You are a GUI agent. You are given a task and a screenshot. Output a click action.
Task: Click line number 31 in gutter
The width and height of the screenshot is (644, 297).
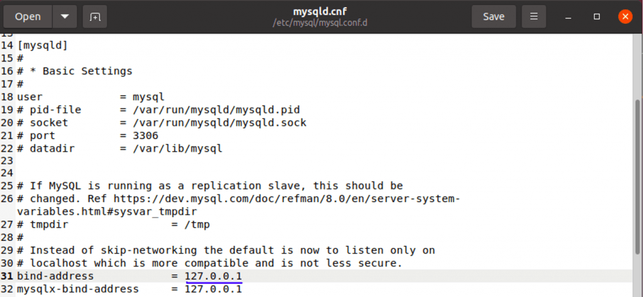(7, 276)
